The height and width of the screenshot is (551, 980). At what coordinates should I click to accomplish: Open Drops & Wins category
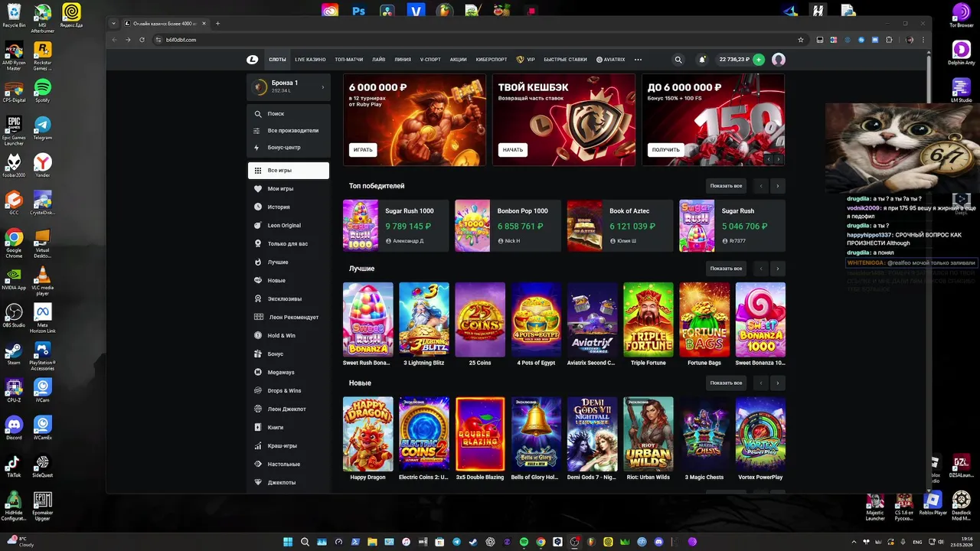coord(289,390)
